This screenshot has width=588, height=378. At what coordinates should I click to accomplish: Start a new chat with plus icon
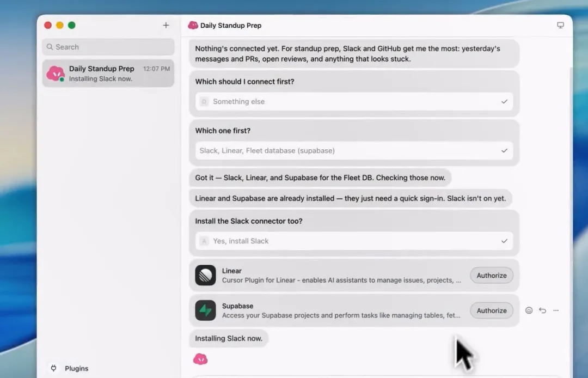coord(166,25)
